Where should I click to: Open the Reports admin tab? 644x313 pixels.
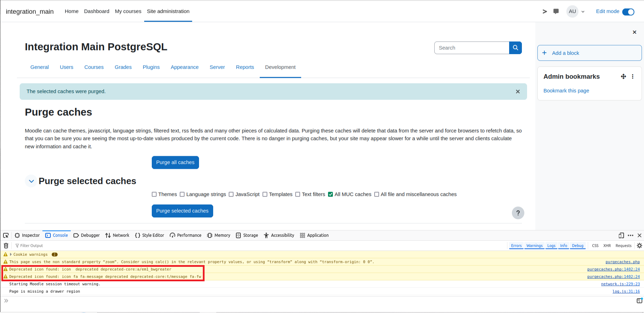pos(245,67)
